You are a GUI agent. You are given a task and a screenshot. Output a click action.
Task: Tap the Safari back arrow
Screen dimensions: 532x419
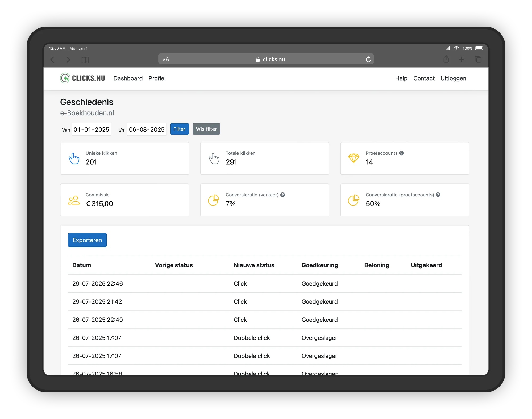53,60
